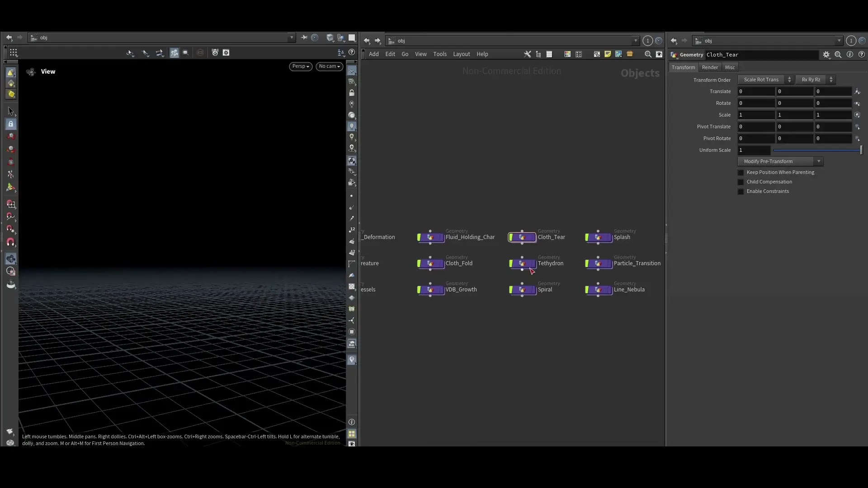The width and height of the screenshot is (868, 488).
Task: Click the back navigation arrow in the parameter pane
Action: point(674,41)
